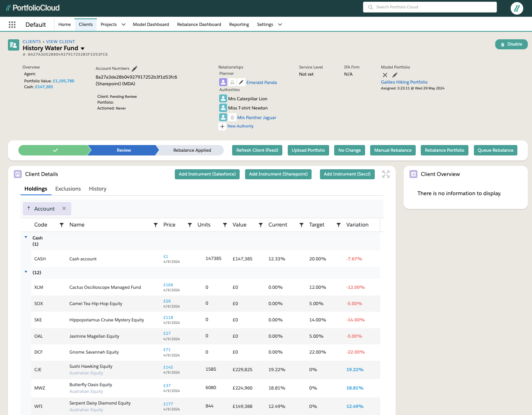Viewport: 532px width, 415px height.
Task: Toggle the lock icon beside planner Emerald Panda
Action: coord(232,82)
